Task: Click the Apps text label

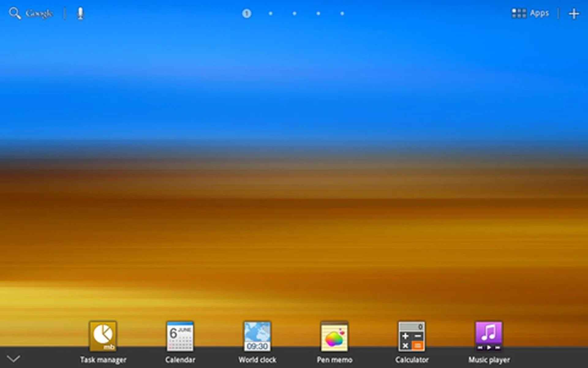Action: click(539, 13)
